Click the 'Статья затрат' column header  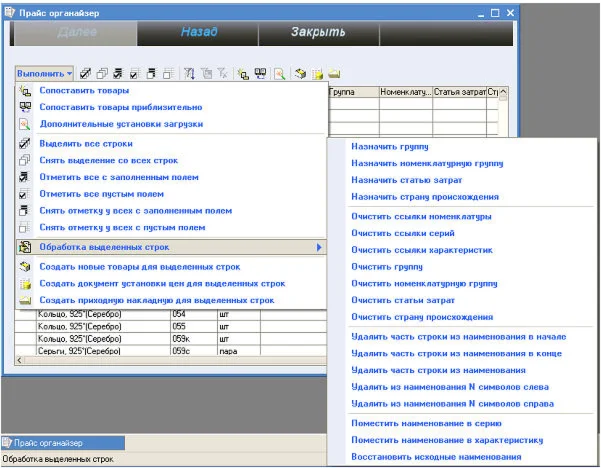tap(459, 92)
